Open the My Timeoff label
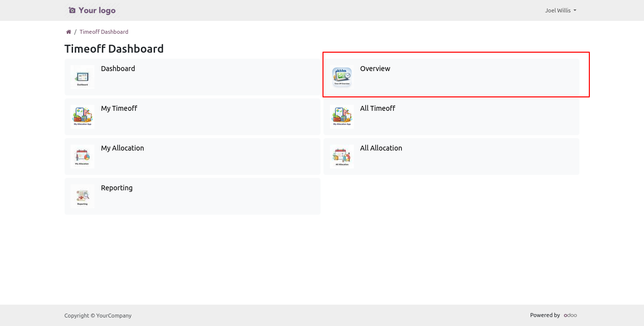 point(119,108)
